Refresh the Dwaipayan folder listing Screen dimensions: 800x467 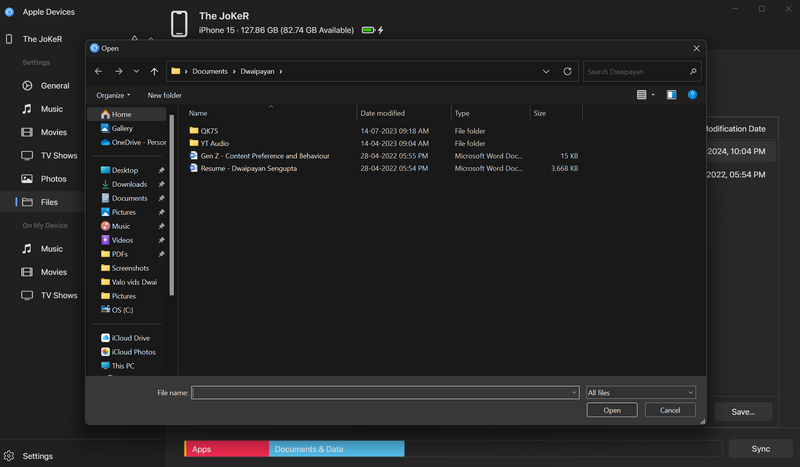pos(568,72)
